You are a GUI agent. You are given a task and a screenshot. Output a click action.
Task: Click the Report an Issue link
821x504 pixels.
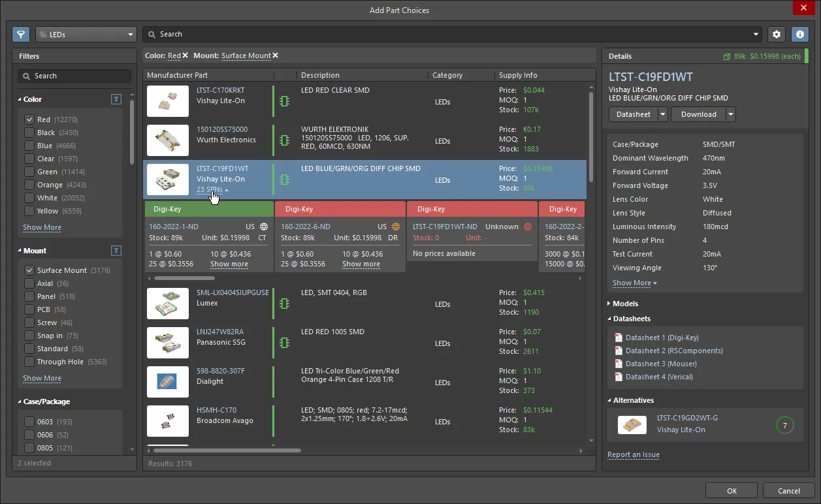(634, 455)
